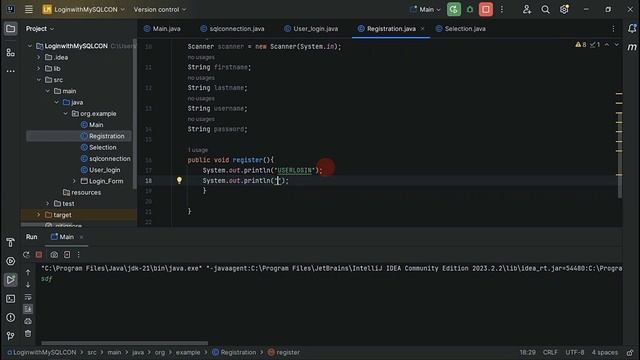Change UTF-8 file encoding
Screen dimensions: 640x360
[x=575, y=352]
